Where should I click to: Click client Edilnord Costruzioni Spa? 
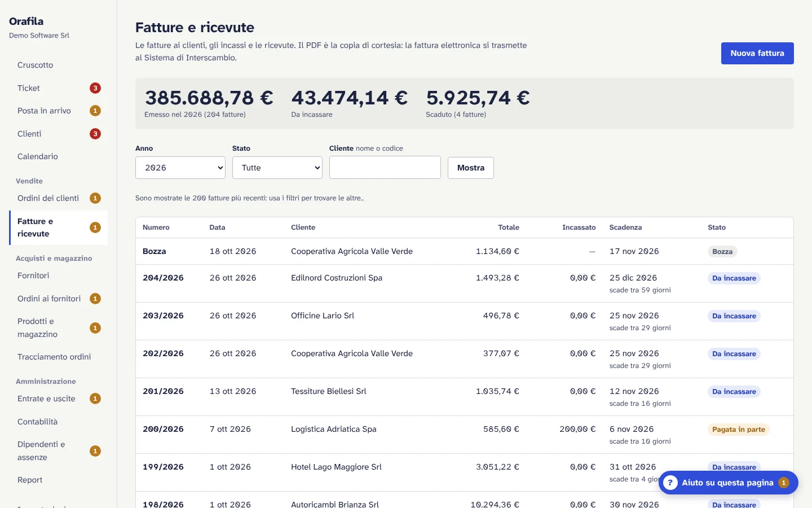coord(337,278)
